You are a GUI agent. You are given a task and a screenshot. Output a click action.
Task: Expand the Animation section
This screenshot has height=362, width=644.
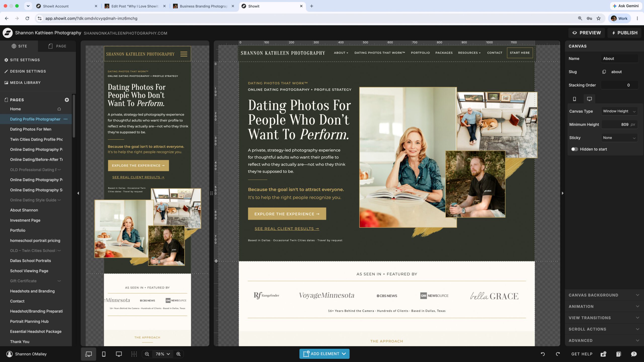(x=604, y=306)
